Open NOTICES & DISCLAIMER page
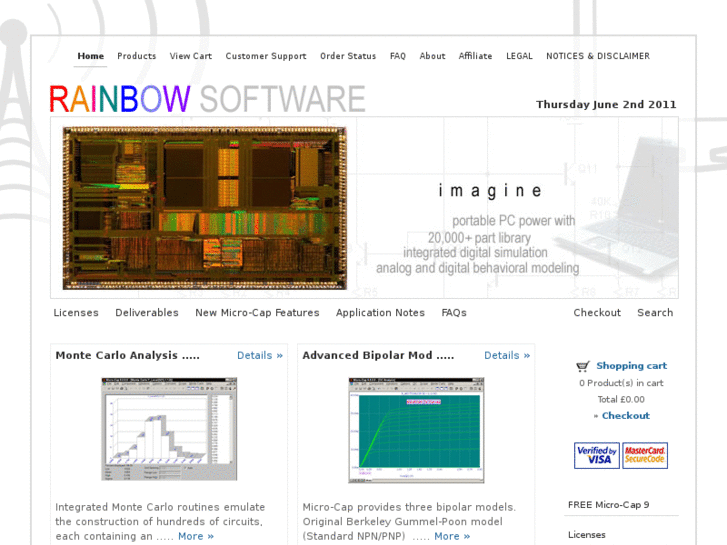Screen dimensions: 727x545 pos(598,56)
